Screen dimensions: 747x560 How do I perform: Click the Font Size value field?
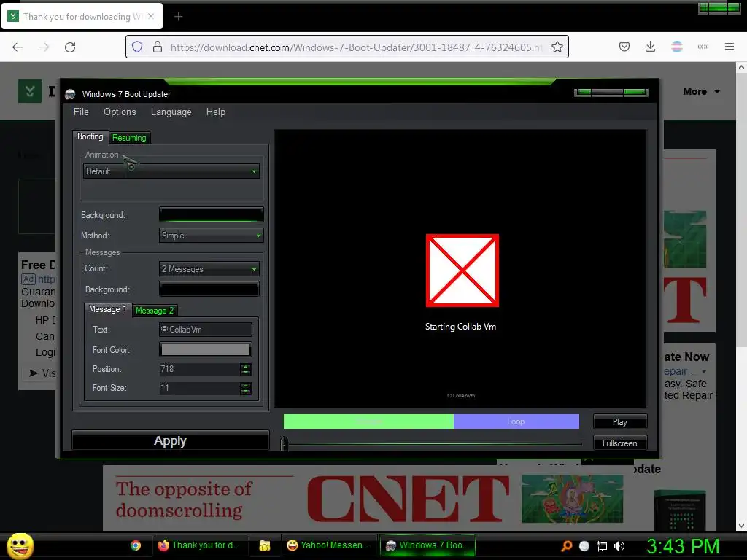point(200,388)
